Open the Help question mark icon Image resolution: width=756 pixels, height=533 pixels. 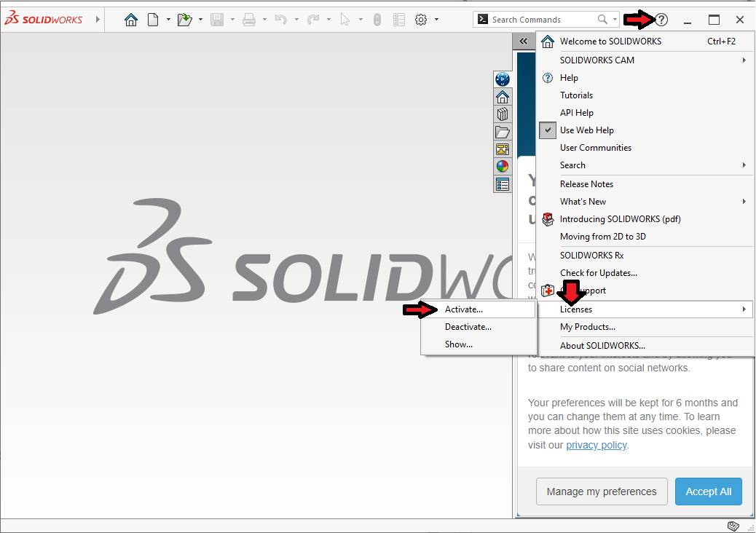(662, 20)
